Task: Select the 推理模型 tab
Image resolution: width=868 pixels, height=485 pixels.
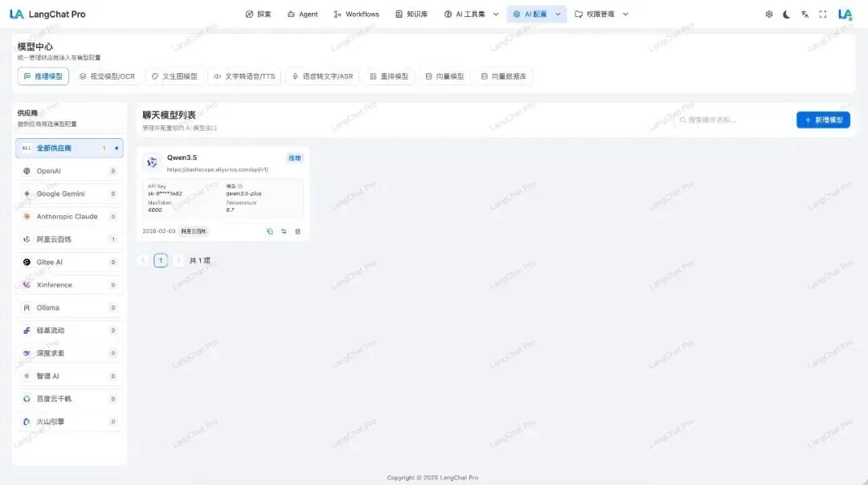Action: 43,76
